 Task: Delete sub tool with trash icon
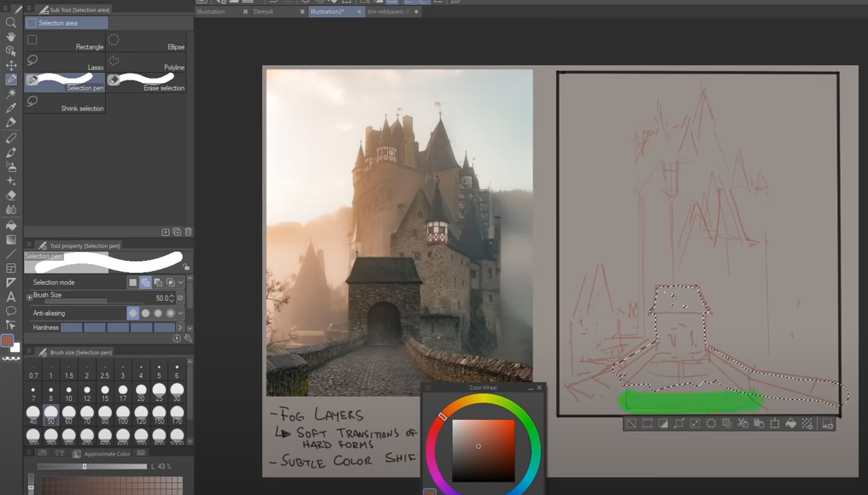coord(188,232)
